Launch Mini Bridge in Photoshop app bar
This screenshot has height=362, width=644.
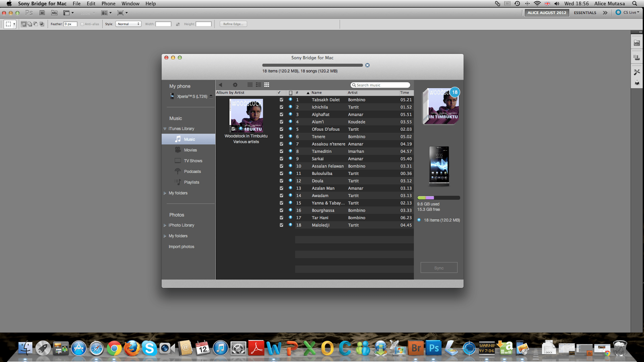tap(54, 13)
